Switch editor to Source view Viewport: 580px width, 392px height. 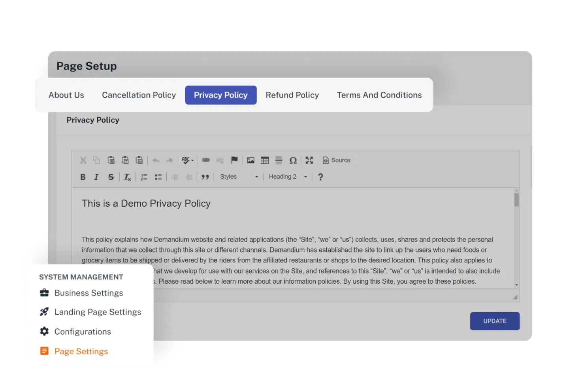pyautogui.click(x=337, y=160)
